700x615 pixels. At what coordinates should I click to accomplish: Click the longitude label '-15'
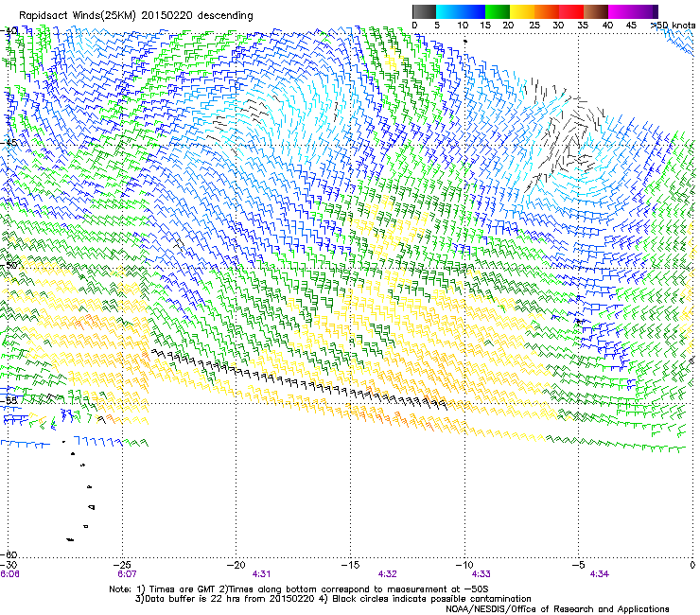pyautogui.click(x=350, y=565)
